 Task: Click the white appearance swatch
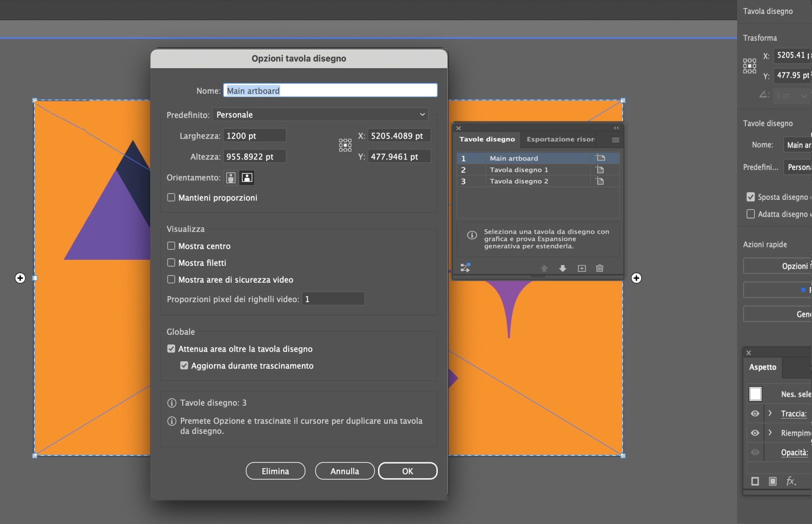[x=755, y=394]
